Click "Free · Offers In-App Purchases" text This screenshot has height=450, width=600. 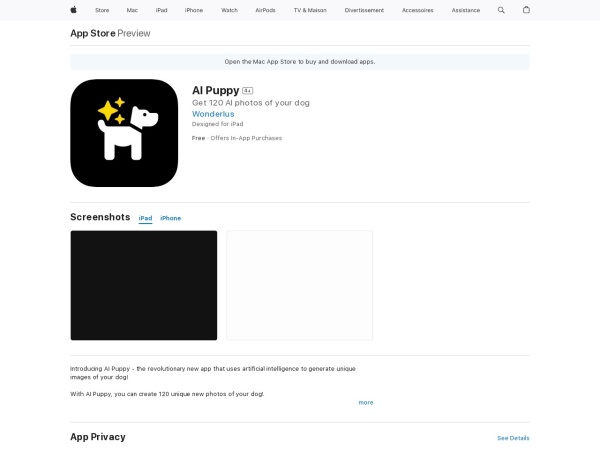click(237, 138)
